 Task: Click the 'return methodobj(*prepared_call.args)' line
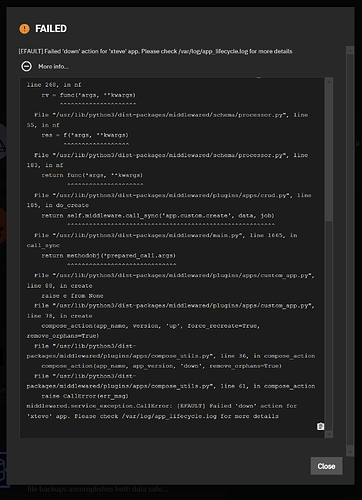click(109, 255)
